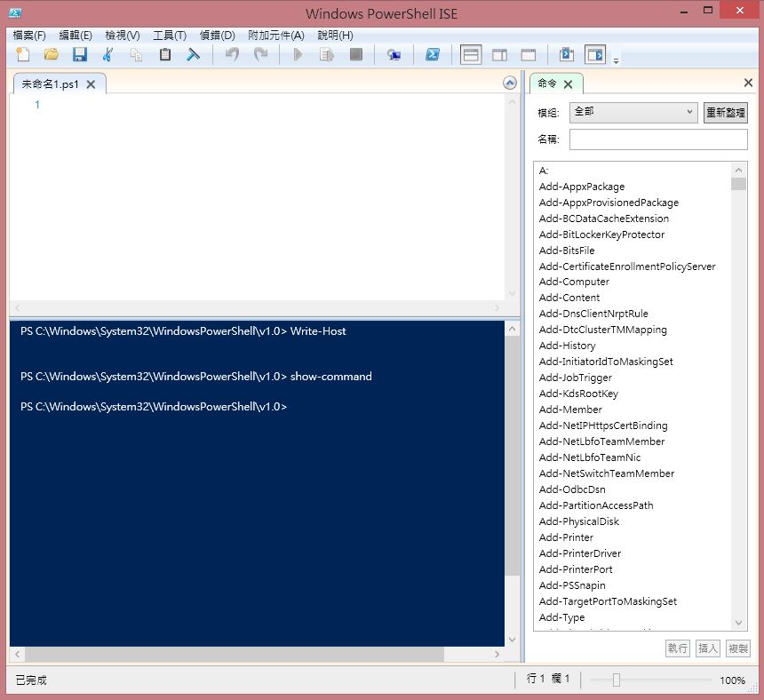Select Add-JobTrigger in the command list
This screenshot has width=764, height=700.
tap(576, 378)
